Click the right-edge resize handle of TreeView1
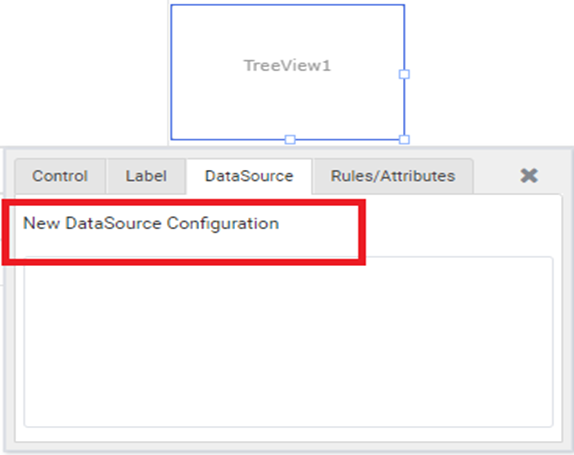The image size is (574, 455). (404, 74)
